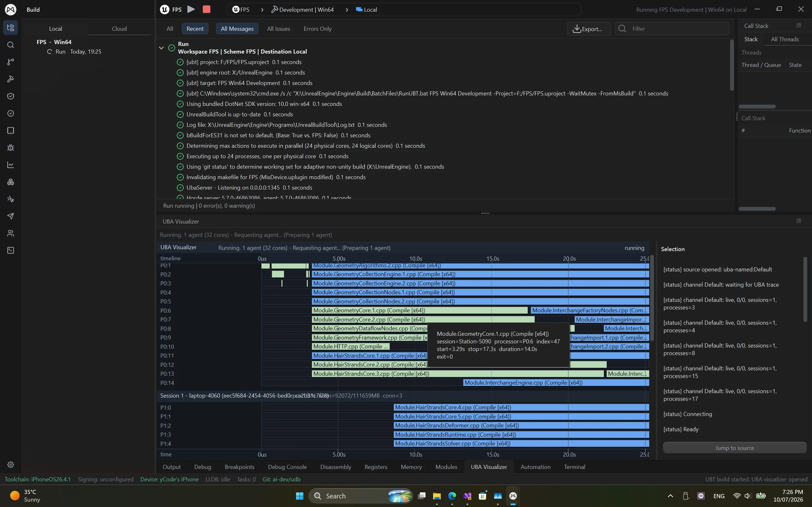The width and height of the screenshot is (812, 507).
Task: Open the packages cubes sidebar icon
Action: pos(10,182)
